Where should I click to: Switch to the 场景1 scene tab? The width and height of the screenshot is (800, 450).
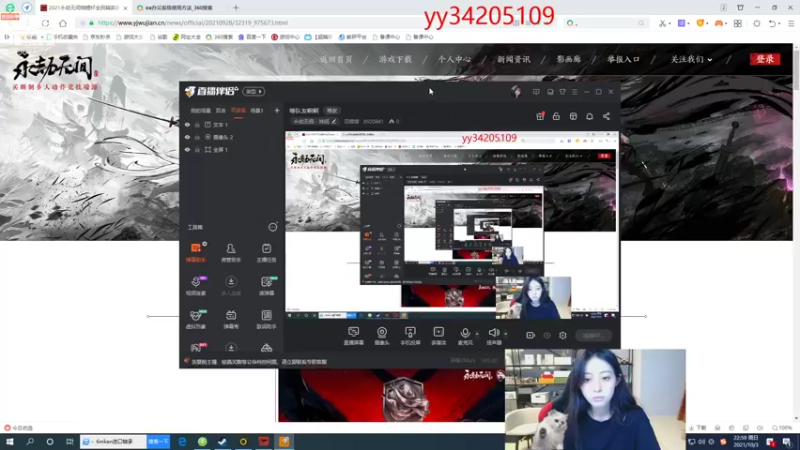pos(257,111)
